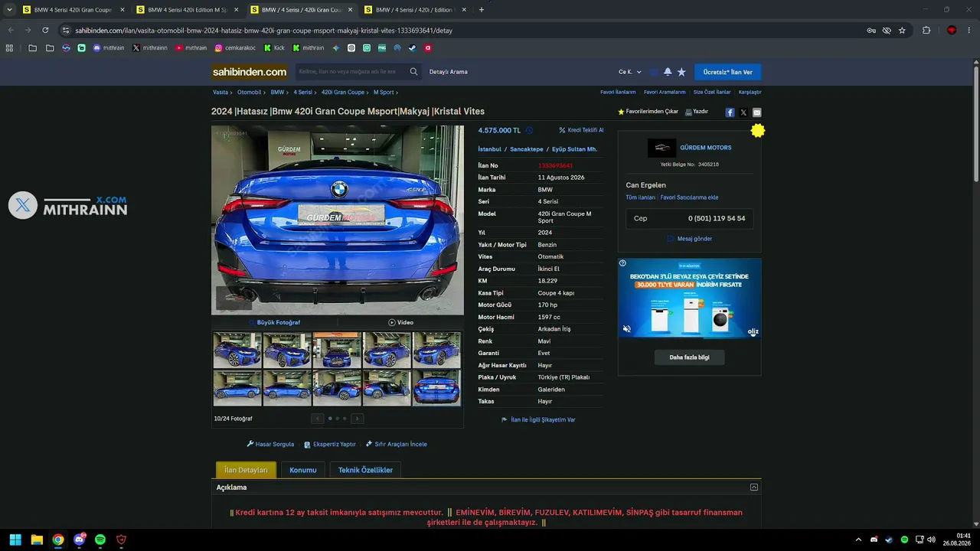Open Windows Start menu
The width and height of the screenshot is (980, 551).
click(15, 540)
